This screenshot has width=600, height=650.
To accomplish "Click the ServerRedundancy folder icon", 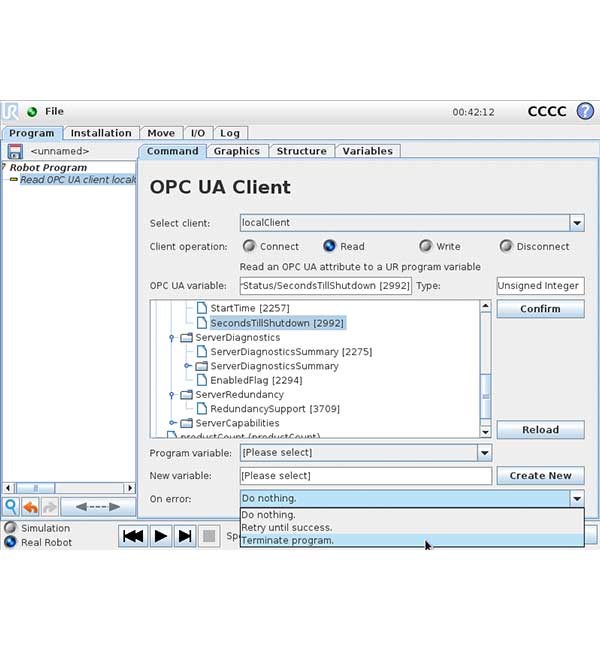I will pos(187,394).
